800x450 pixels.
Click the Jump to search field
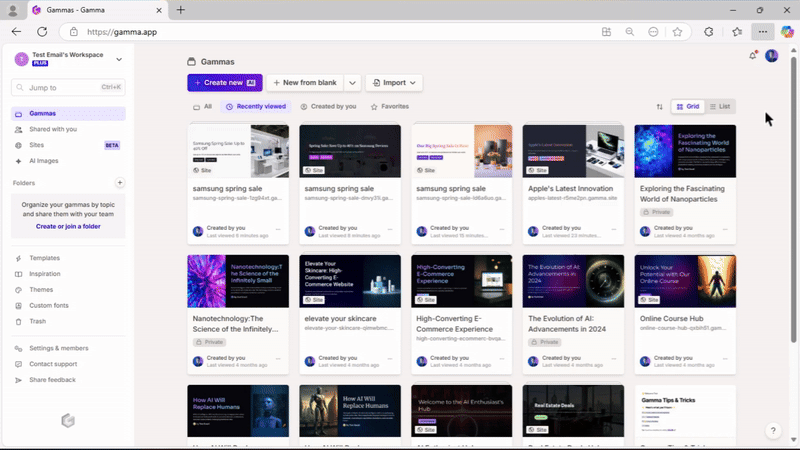pyautogui.click(x=68, y=88)
